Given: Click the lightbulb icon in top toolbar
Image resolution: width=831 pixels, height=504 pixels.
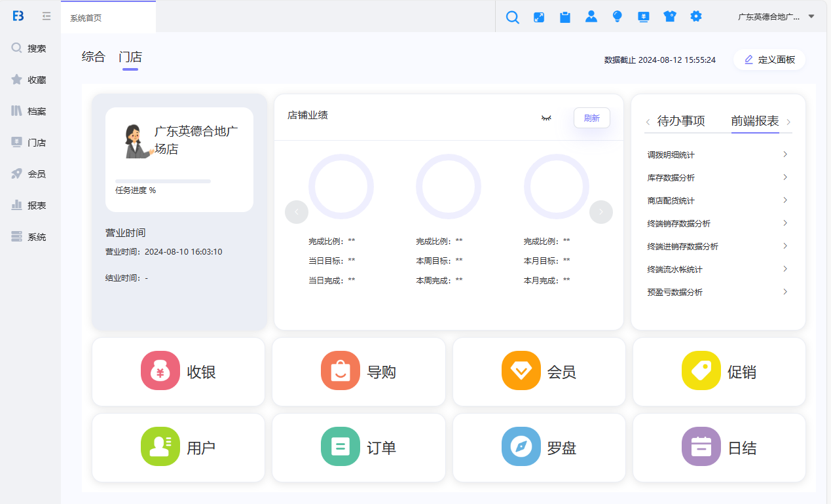Looking at the screenshot, I should coord(617,17).
